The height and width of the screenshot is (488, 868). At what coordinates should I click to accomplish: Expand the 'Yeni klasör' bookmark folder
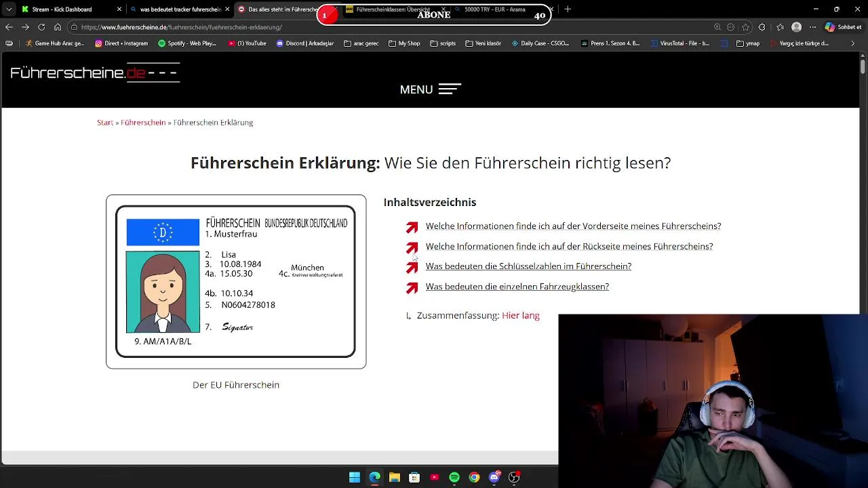click(484, 43)
